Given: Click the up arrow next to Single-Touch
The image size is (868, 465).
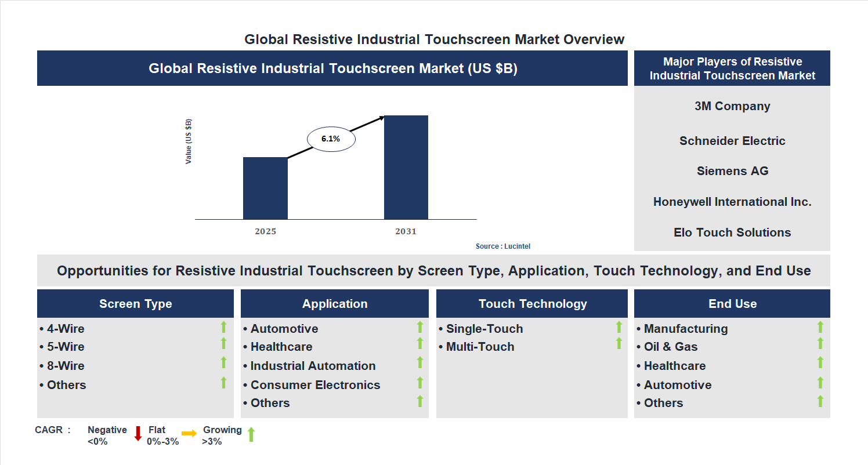Looking at the screenshot, I should (x=619, y=328).
